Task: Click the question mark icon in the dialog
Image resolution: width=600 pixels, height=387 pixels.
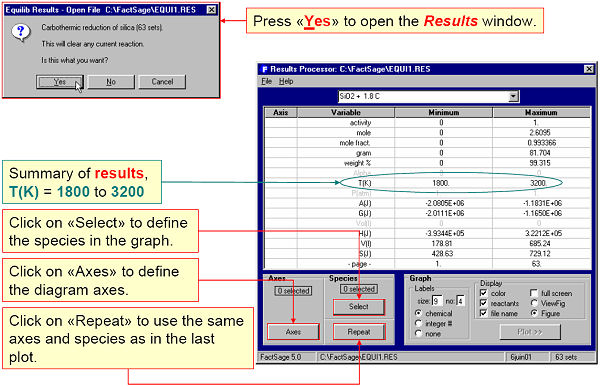Action: coord(21,32)
